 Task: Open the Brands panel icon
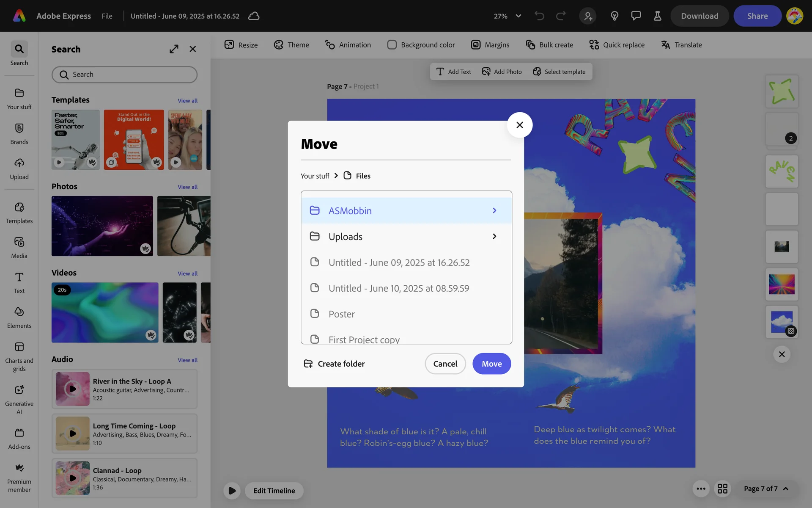tap(19, 128)
